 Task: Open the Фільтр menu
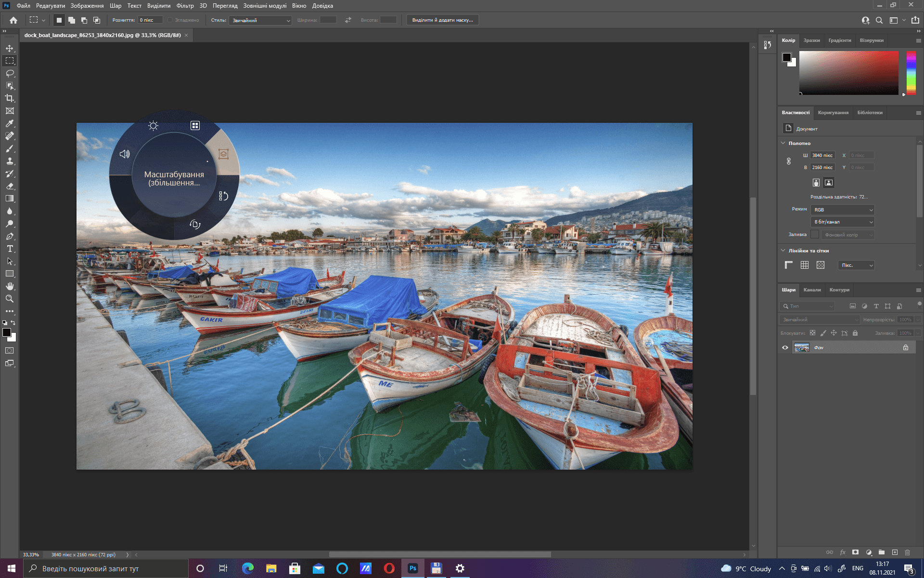[x=185, y=6]
